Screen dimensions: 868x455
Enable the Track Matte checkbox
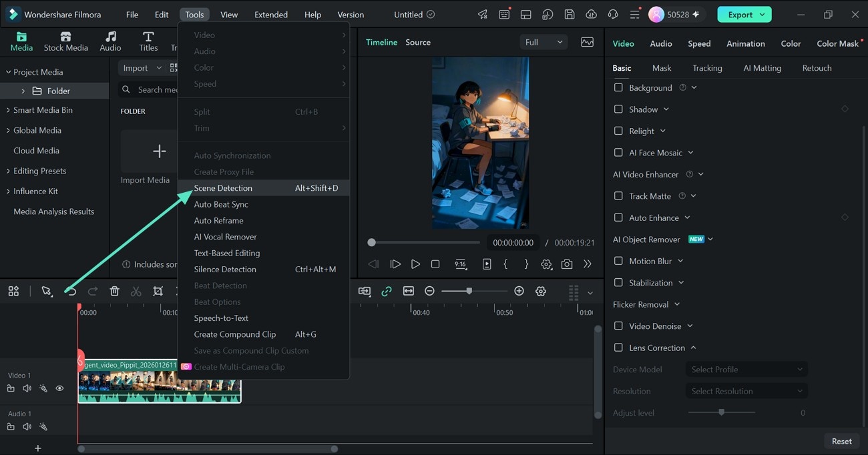618,196
